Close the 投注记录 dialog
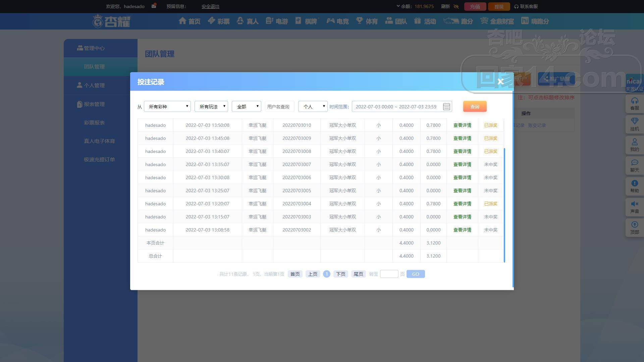Screen dimensions: 644x362 coord(500,82)
